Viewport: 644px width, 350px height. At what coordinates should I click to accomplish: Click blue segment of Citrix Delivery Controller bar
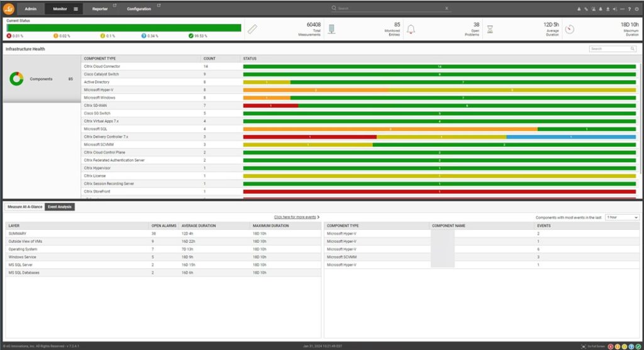click(x=571, y=137)
